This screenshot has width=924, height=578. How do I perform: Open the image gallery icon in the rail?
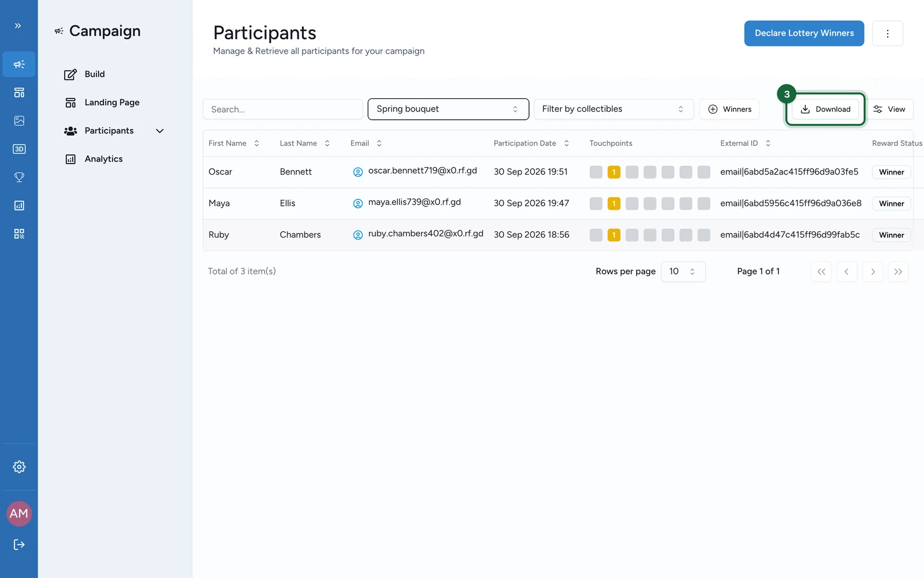(x=19, y=121)
